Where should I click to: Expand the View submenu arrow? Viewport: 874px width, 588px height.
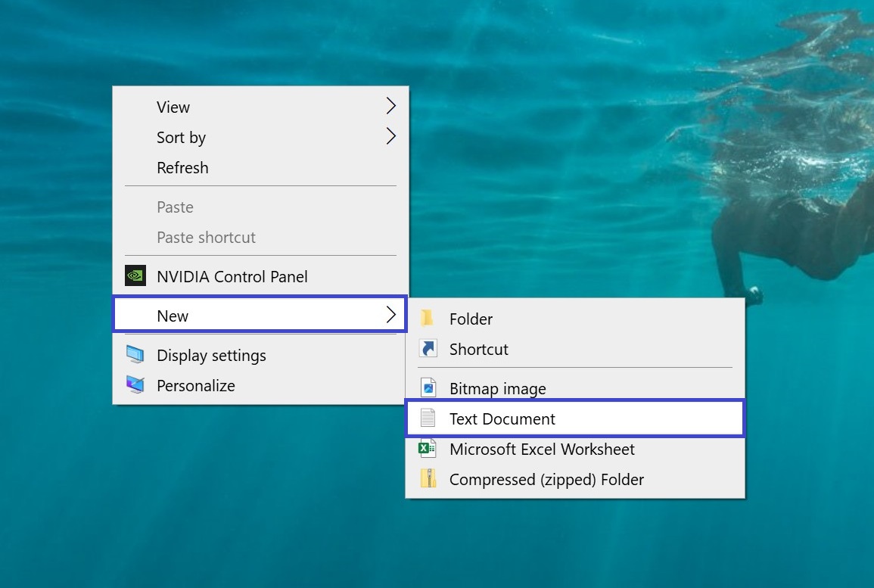point(390,106)
